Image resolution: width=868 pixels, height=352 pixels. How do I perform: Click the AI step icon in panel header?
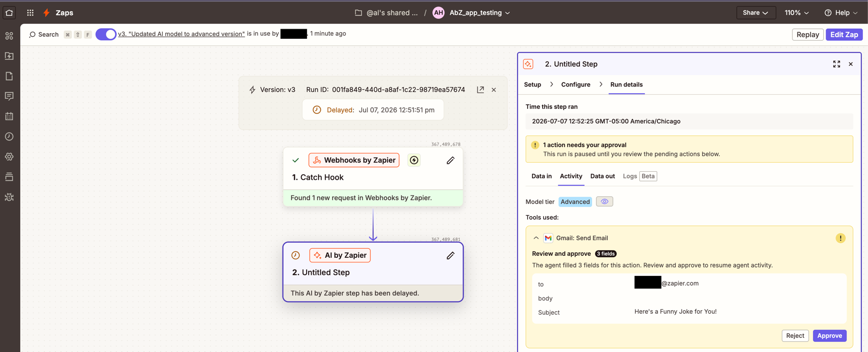tap(528, 64)
